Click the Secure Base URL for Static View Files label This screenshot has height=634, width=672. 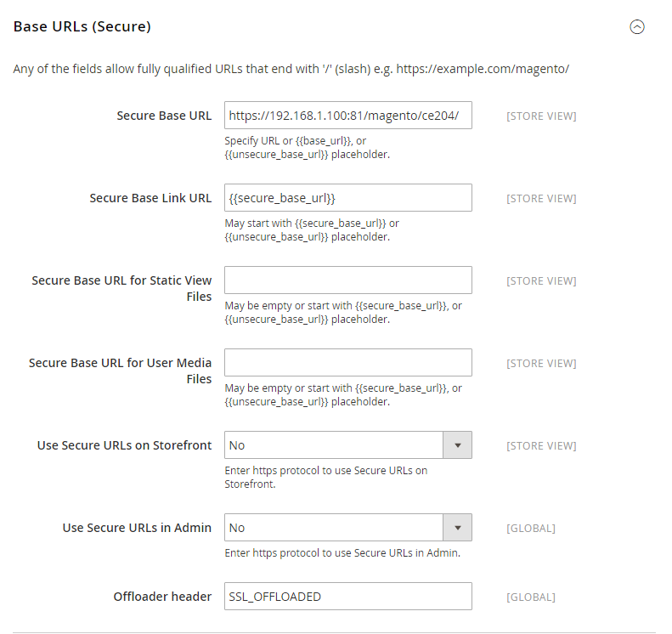pyautogui.click(x=121, y=288)
